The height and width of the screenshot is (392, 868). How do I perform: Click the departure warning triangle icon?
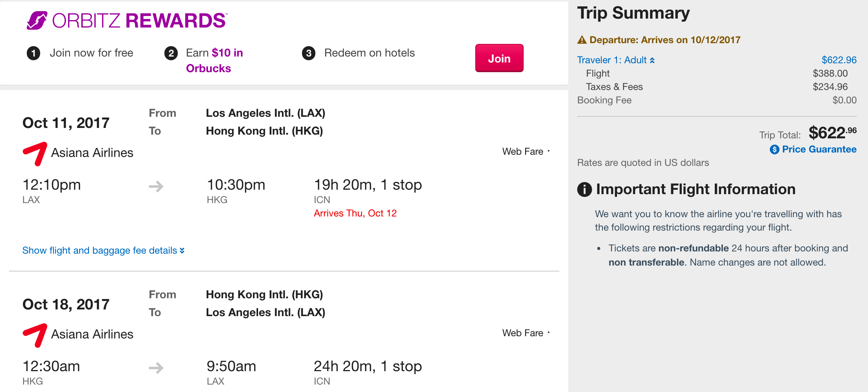(582, 40)
